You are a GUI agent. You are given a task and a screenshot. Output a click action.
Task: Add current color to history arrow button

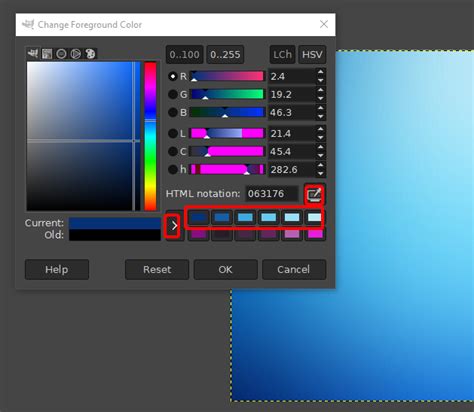[x=174, y=226]
